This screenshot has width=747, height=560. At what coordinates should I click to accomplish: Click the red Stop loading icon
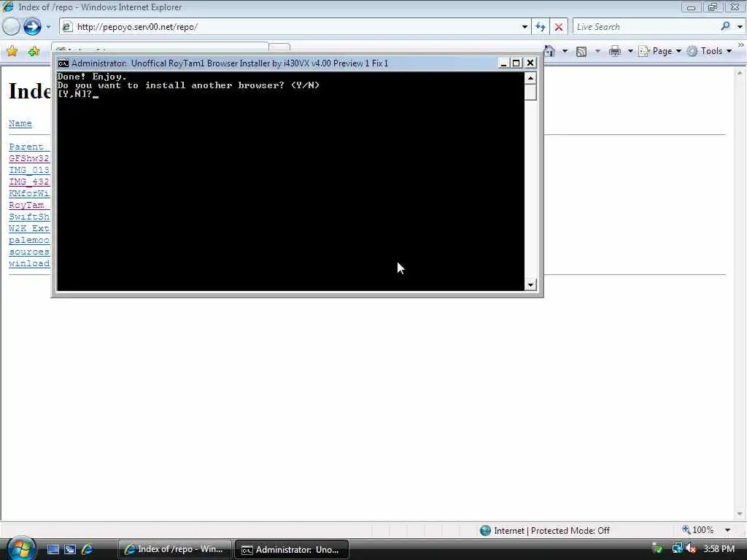[x=559, y=27]
